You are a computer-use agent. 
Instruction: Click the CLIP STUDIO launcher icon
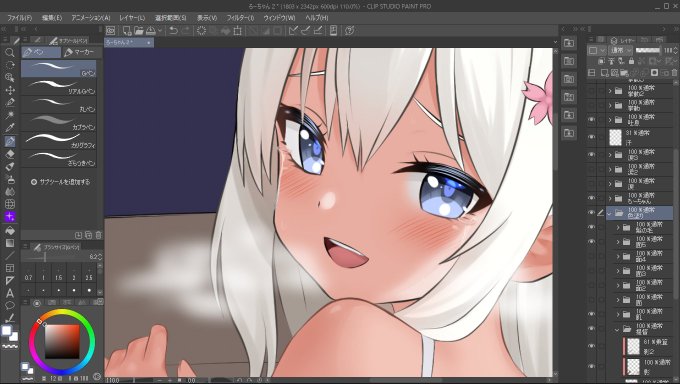[111, 30]
